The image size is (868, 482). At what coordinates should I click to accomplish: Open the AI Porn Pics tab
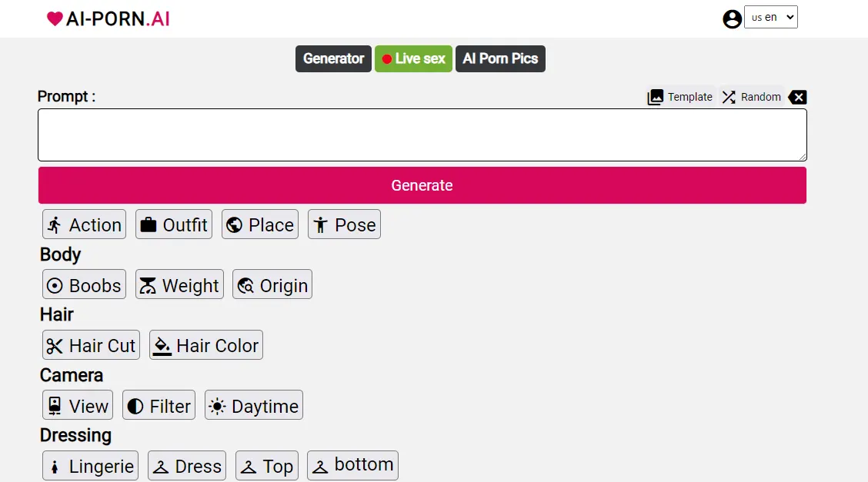click(500, 58)
